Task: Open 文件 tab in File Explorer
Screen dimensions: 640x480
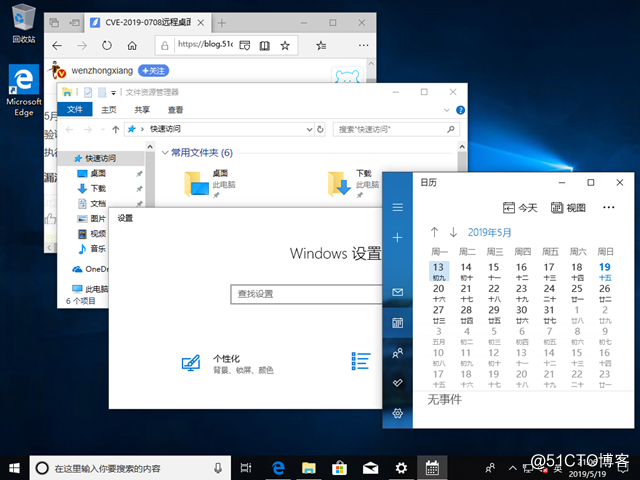Action: 75,109
